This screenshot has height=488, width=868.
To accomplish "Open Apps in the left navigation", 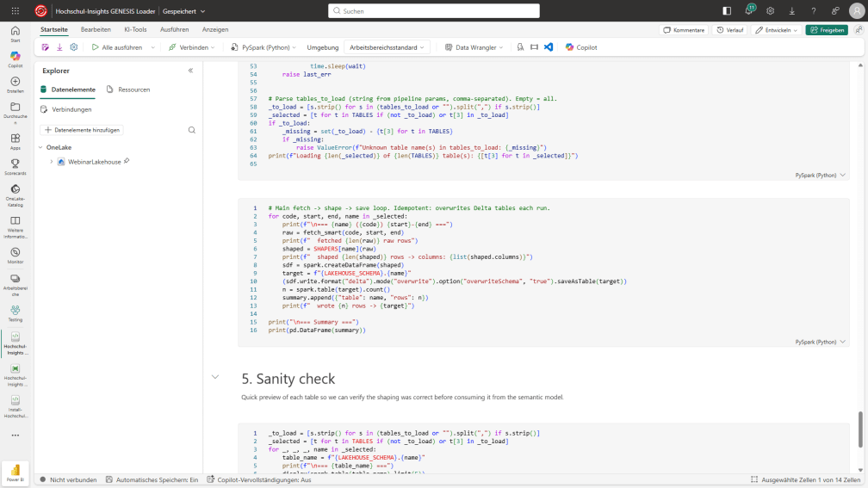I will click(15, 142).
